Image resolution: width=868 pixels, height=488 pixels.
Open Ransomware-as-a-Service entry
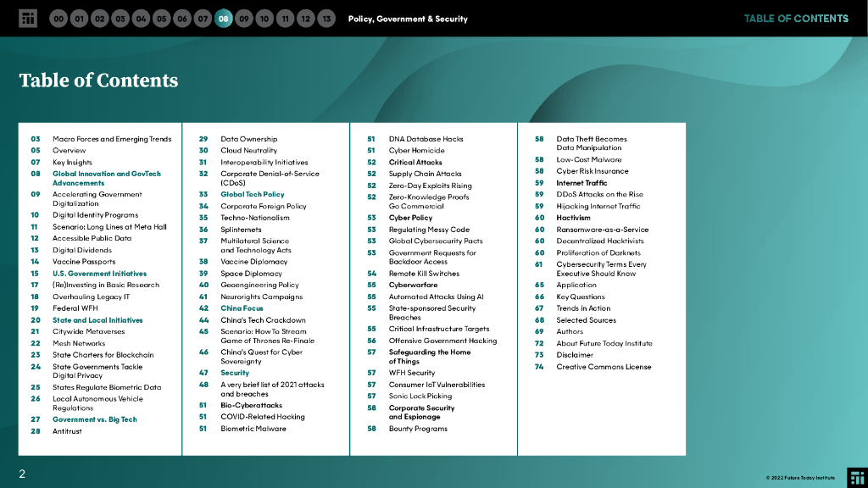click(602, 230)
